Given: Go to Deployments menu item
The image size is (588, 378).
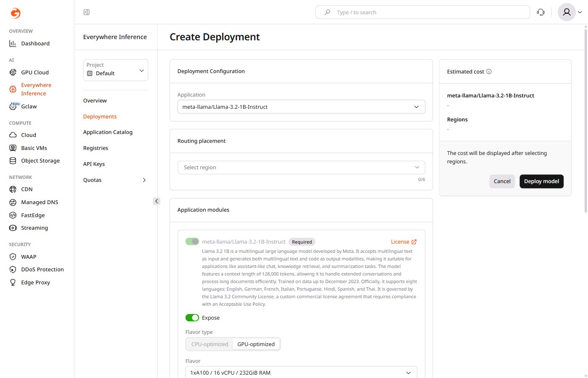Looking at the screenshot, I should click(x=100, y=116).
